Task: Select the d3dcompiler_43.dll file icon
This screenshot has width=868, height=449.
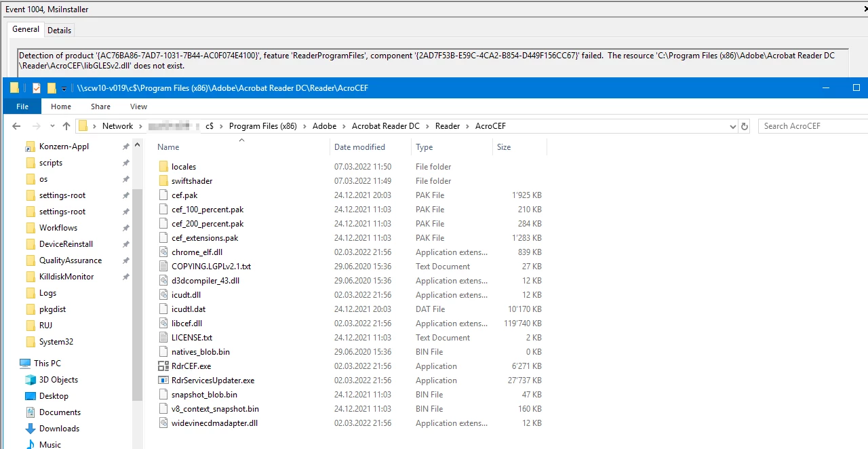Action: (163, 281)
